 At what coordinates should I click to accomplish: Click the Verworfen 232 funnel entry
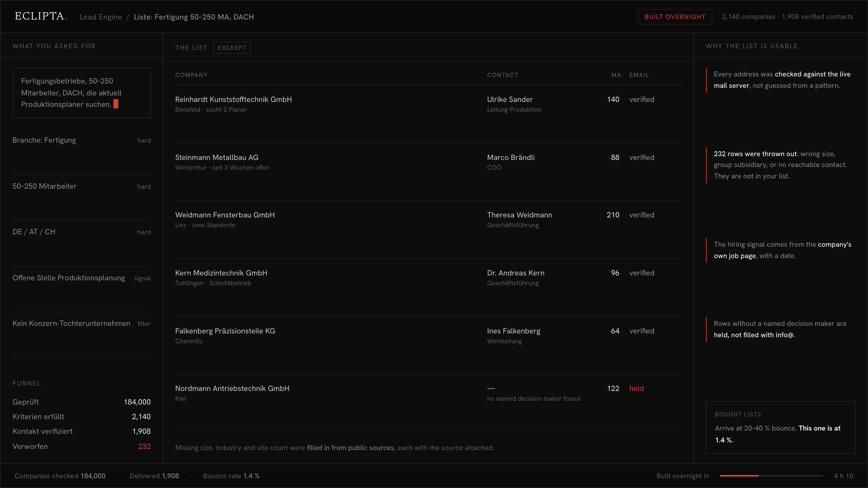[x=82, y=446]
